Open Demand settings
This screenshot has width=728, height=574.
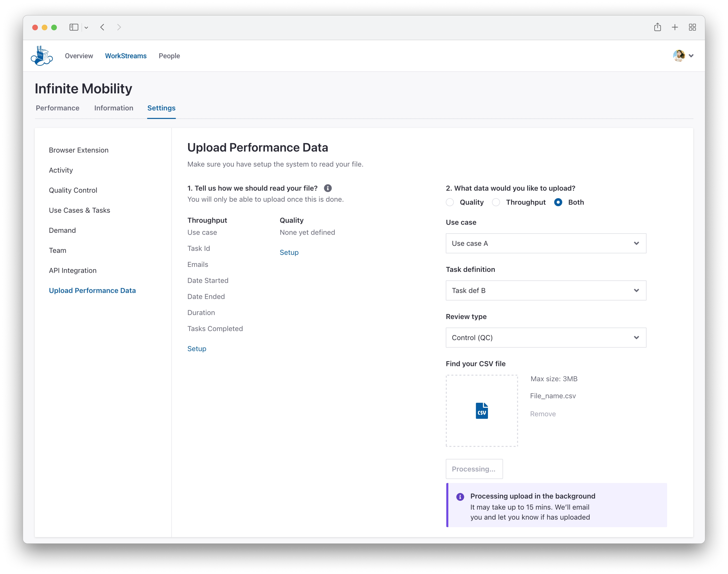(x=62, y=231)
